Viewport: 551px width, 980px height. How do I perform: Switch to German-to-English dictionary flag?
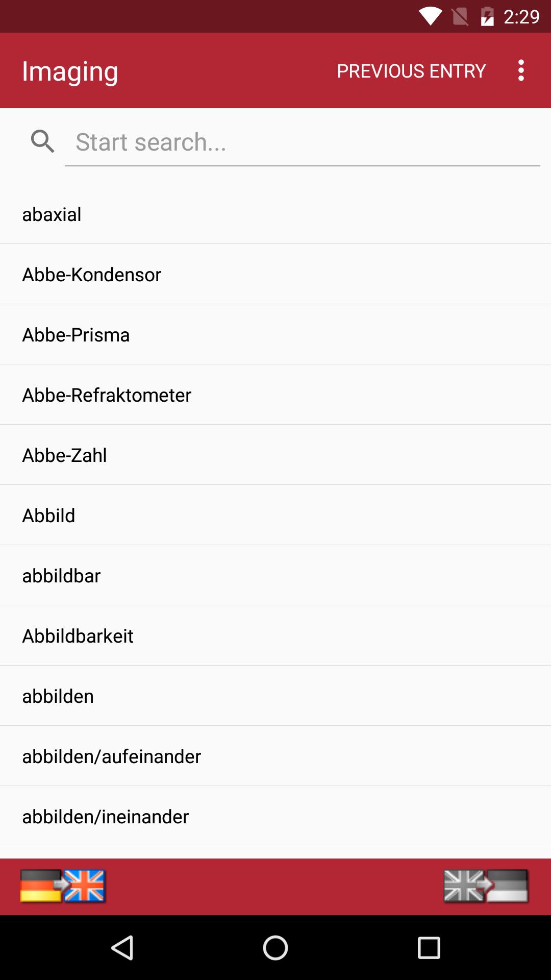(x=63, y=887)
